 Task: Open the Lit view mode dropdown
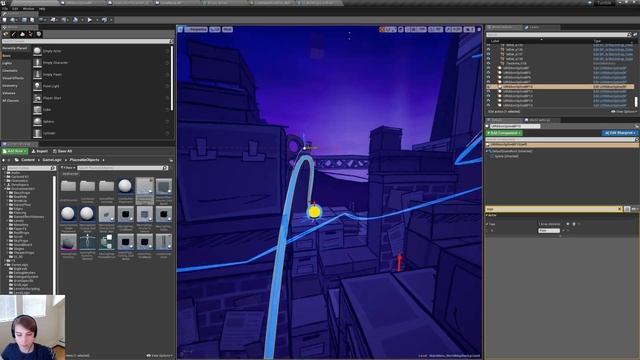click(x=215, y=29)
